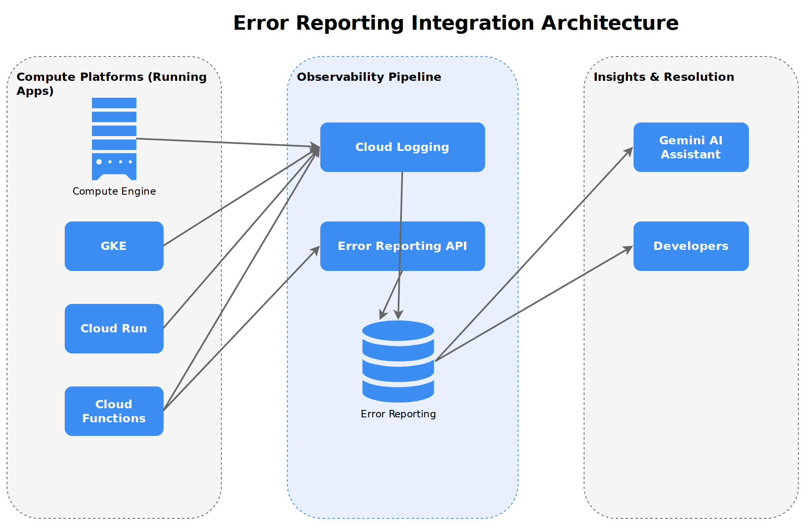Click the Compute Engine server icon

[x=114, y=139]
